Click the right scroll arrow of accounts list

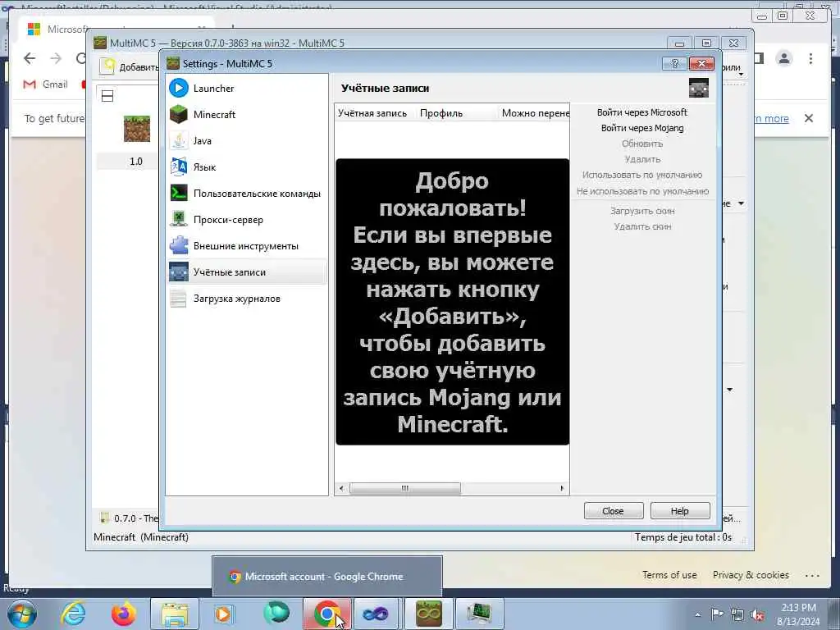[562, 488]
